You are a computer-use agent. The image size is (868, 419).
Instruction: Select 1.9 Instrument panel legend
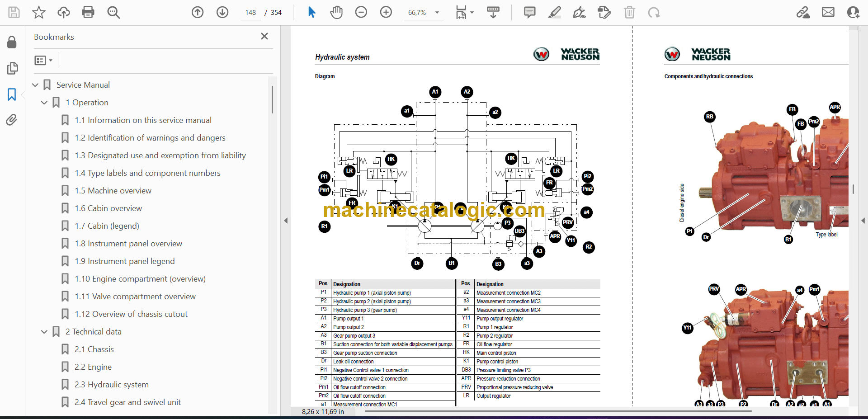(x=124, y=261)
